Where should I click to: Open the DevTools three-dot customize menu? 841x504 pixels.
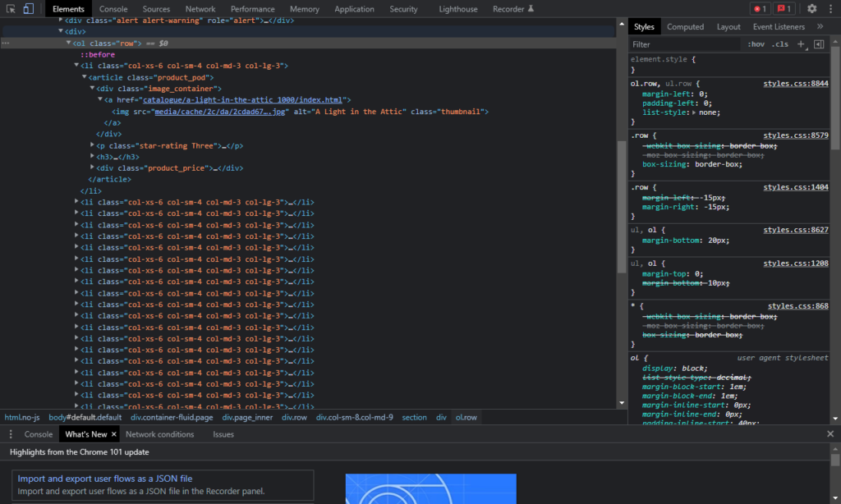click(830, 9)
